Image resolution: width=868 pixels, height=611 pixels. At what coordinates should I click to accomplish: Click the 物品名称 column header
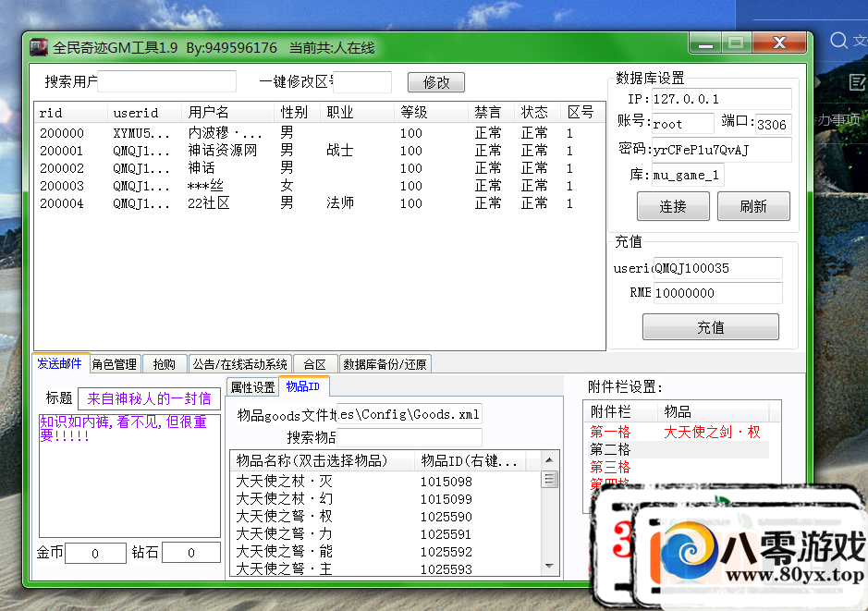[x=323, y=460]
